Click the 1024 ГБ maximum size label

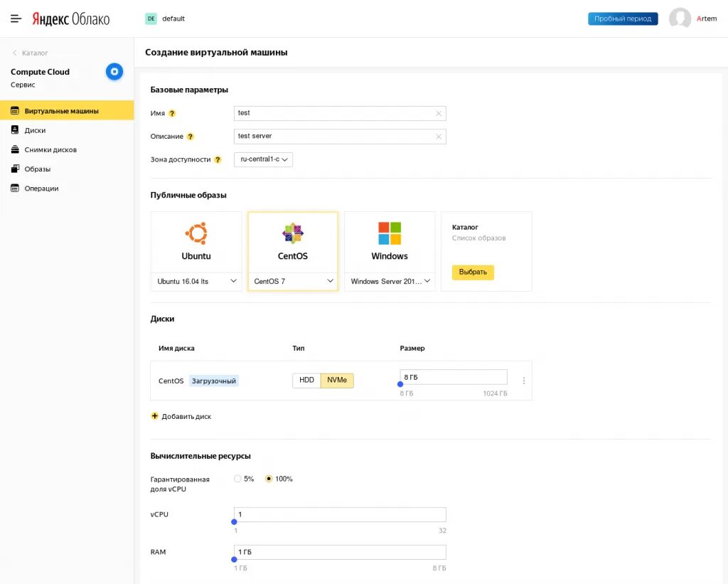coord(495,393)
